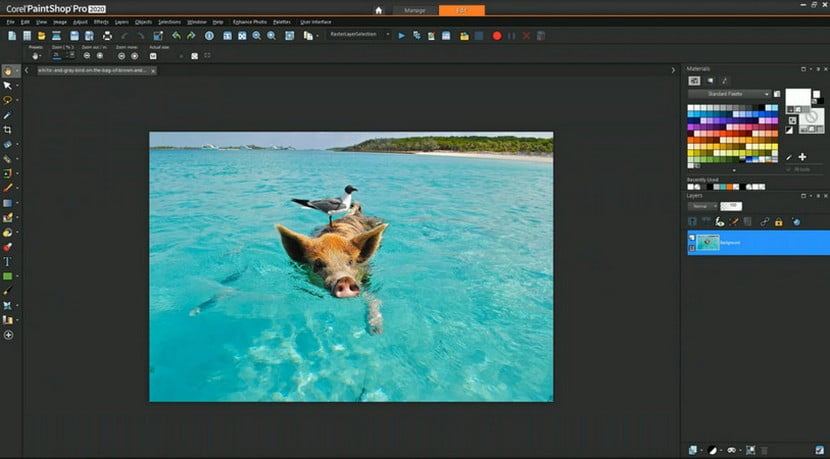Start script recording with red button
The width and height of the screenshot is (830, 459).
pyautogui.click(x=497, y=36)
